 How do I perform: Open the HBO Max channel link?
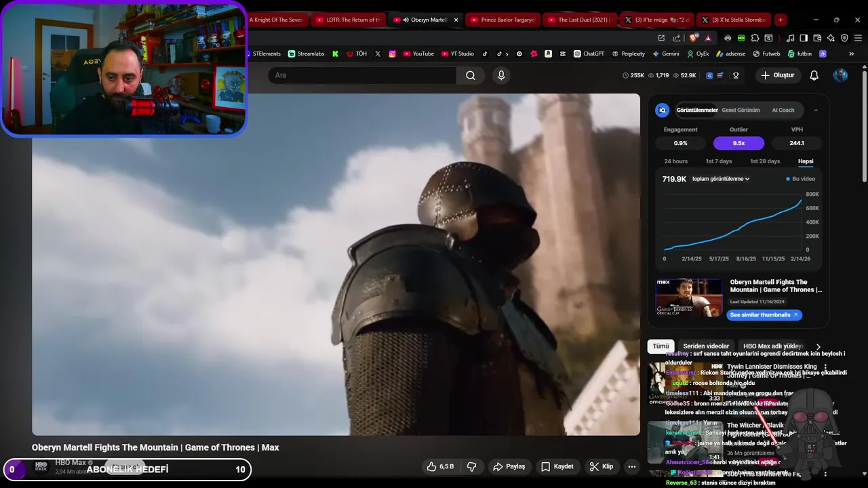pos(71,463)
